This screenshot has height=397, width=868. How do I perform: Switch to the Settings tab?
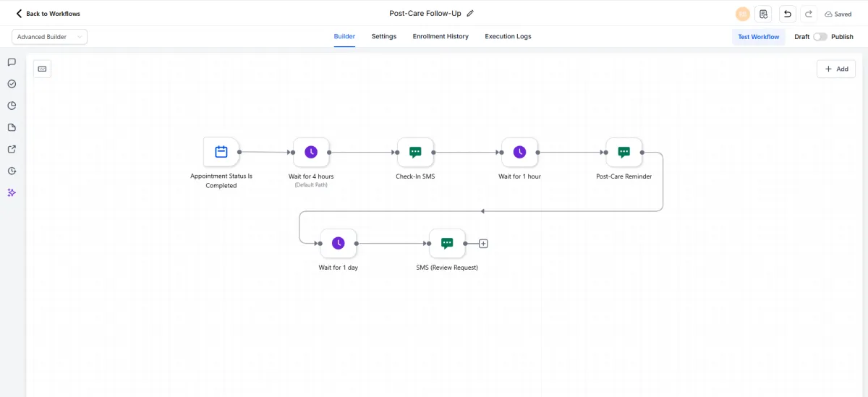click(x=384, y=36)
